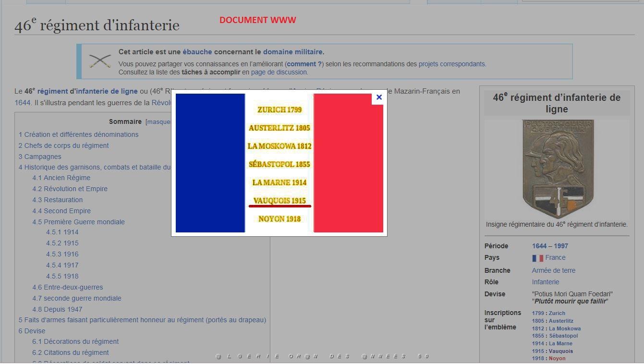The height and width of the screenshot is (364, 644).
Task: Click 'France' link in infobox
Action: click(556, 257)
